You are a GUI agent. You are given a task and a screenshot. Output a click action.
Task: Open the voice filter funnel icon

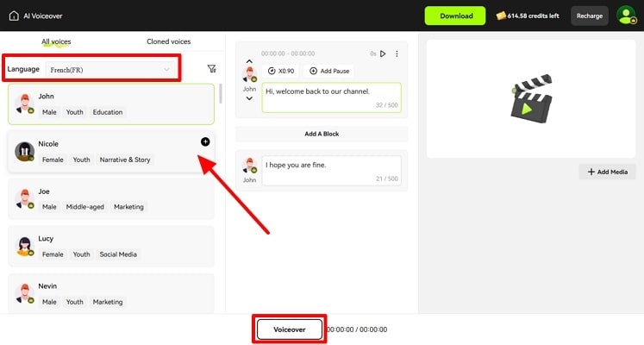click(x=212, y=69)
